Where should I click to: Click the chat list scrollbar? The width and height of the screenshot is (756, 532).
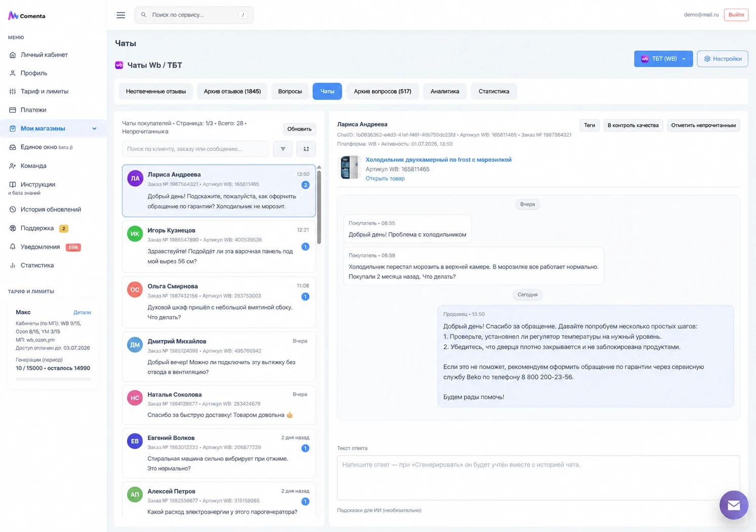319,207
